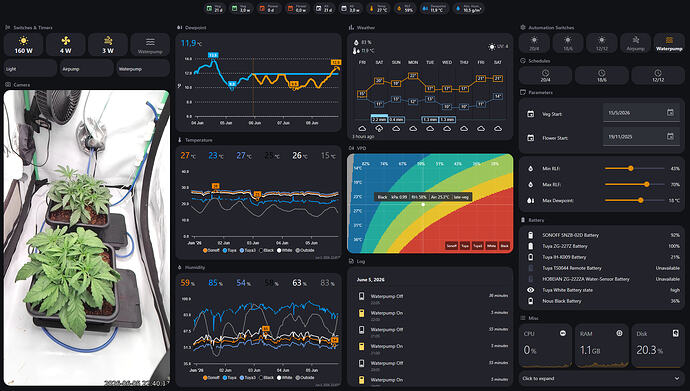Click the humidity 59% chip
This screenshot has height=391, width=690.
pyautogui.click(x=405, y=8)
